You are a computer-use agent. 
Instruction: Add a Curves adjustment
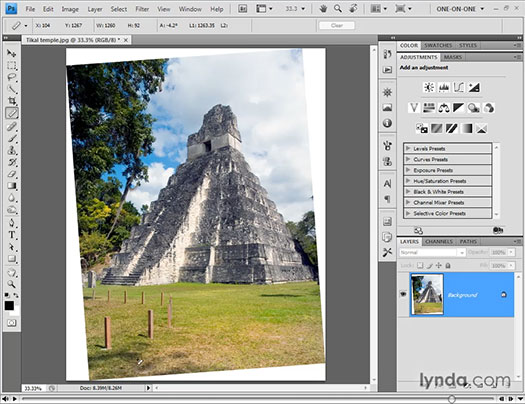pyautogui.click(x=458, y=87)
